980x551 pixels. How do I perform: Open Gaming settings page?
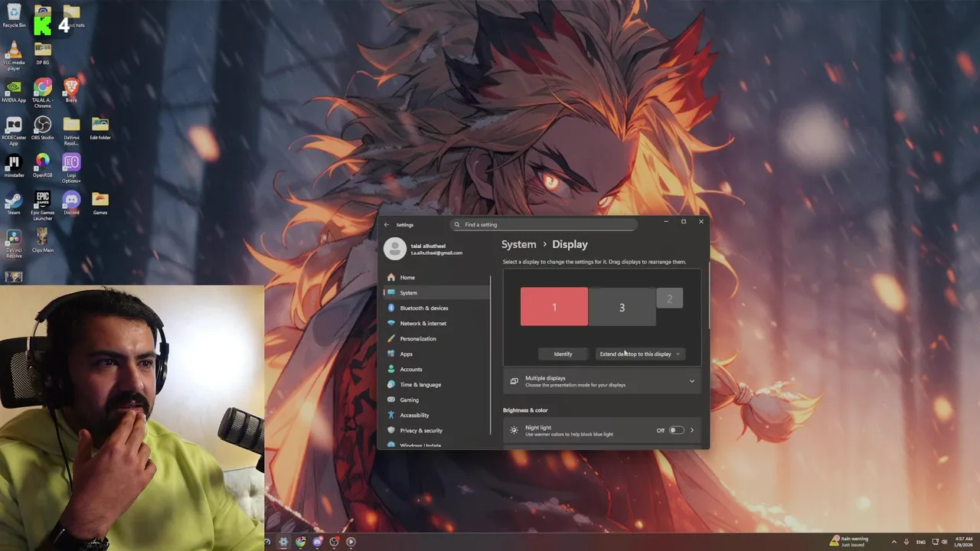[437, 399]
